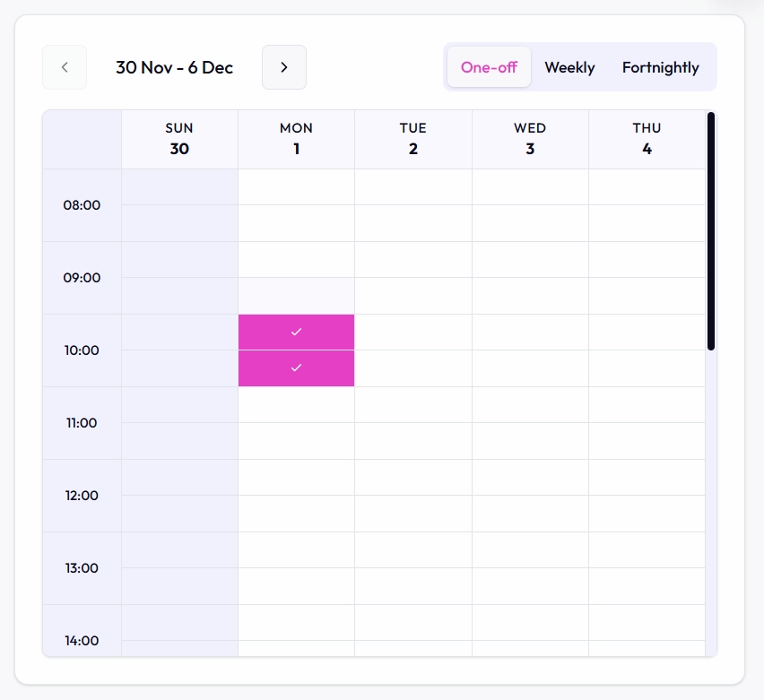Click the 08:00 time label
The width and height of the screenshot is (764, 700).
point(82,205)
